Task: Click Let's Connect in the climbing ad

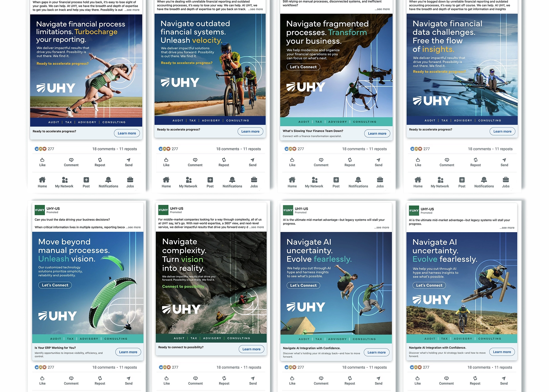Action: point(303,67)
